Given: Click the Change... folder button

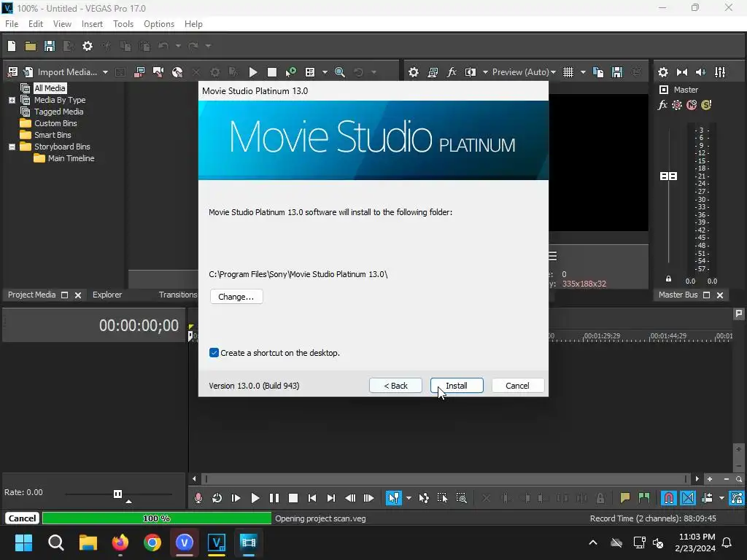Looking at the screenshot, I should 236,297.
